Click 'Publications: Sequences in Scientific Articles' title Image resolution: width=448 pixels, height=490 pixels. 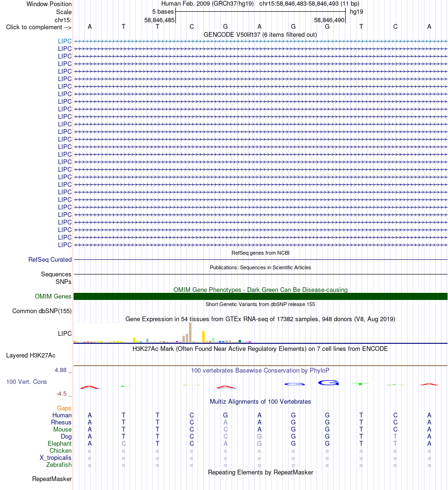click(x=260, y=267)
